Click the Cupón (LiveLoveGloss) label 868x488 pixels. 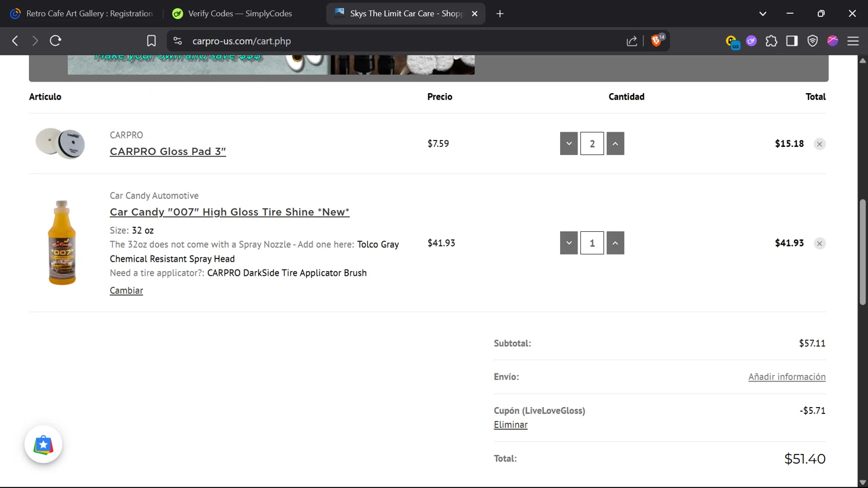point(539,411)
